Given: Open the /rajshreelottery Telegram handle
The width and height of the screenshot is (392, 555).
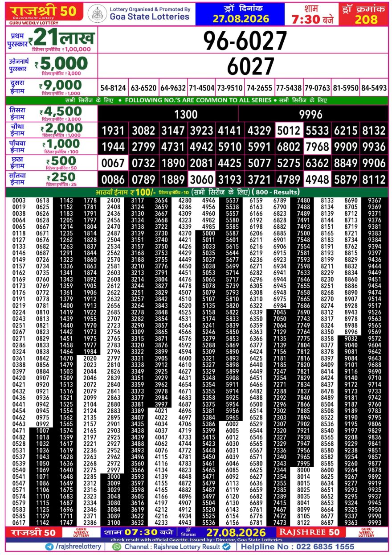Looking at the screenshot, I should point(79,547).
